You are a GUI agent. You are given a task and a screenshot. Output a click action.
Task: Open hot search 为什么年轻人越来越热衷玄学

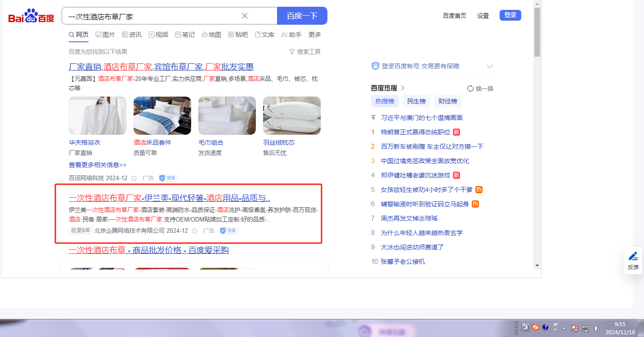(422, 233)
